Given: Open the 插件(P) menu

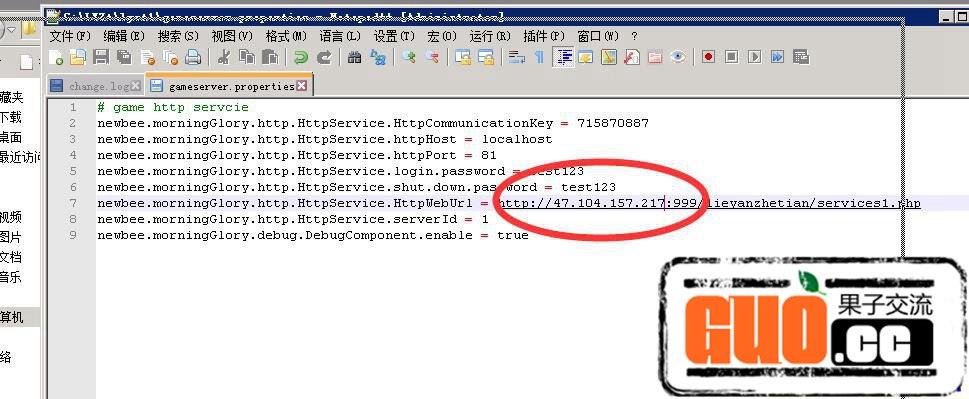Looking at the screenshot, I should [x=544, y=36].
